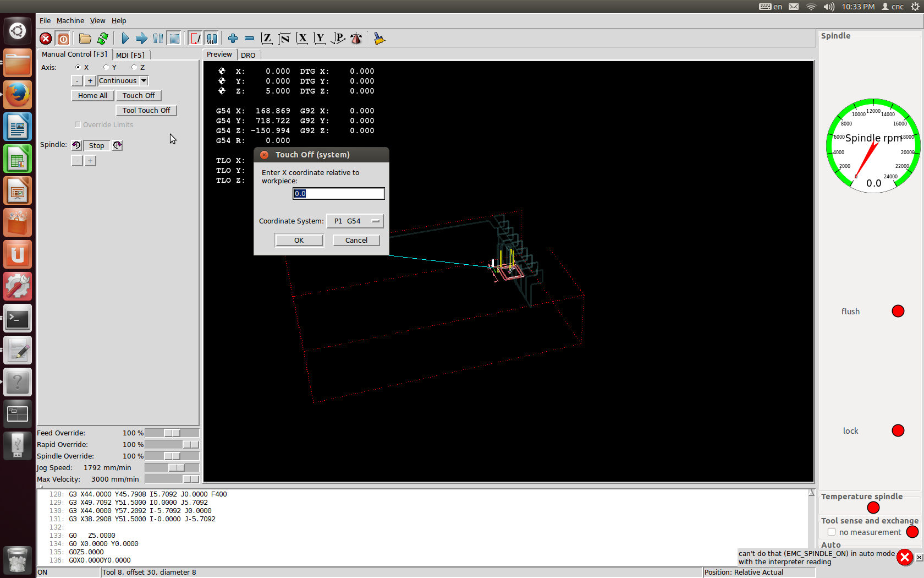This screenshot has width=924, height=578.
Task: Click the Feed Override slider
Action: click(x=172, y=433)
